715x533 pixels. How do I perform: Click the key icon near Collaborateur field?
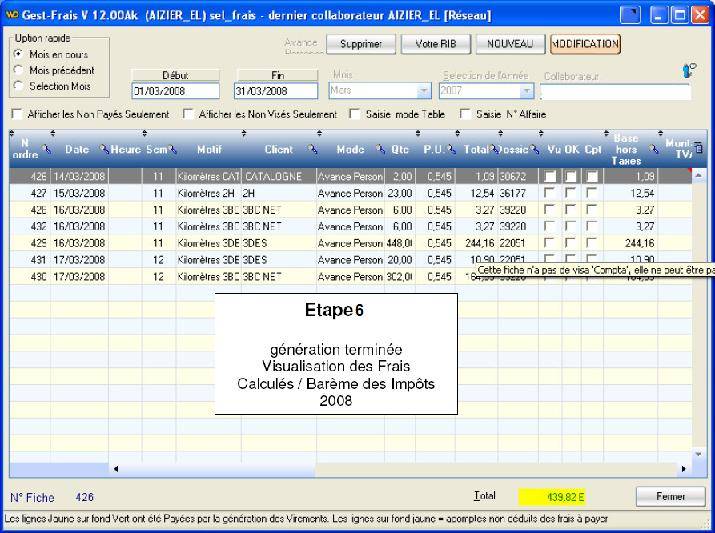pyautogui.click(x=690, y=71)
